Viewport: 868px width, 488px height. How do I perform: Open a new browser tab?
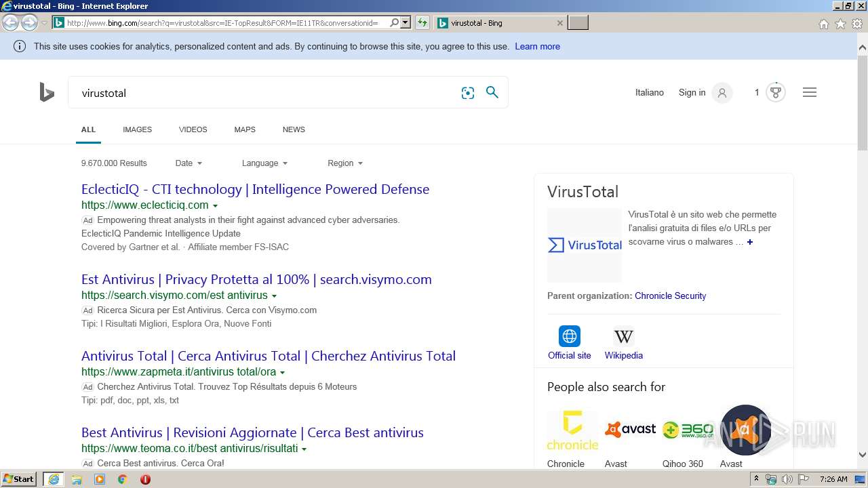click(x=578, y=22)
